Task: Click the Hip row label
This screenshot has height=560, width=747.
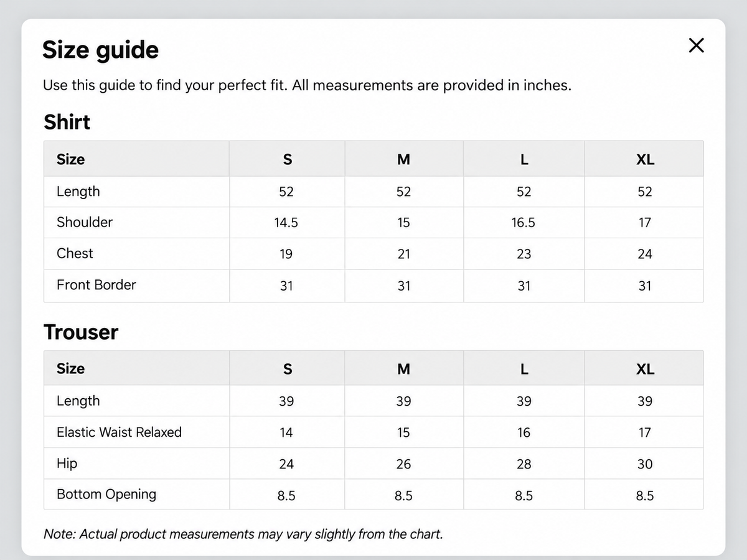Action: click(x=67, y=464)
